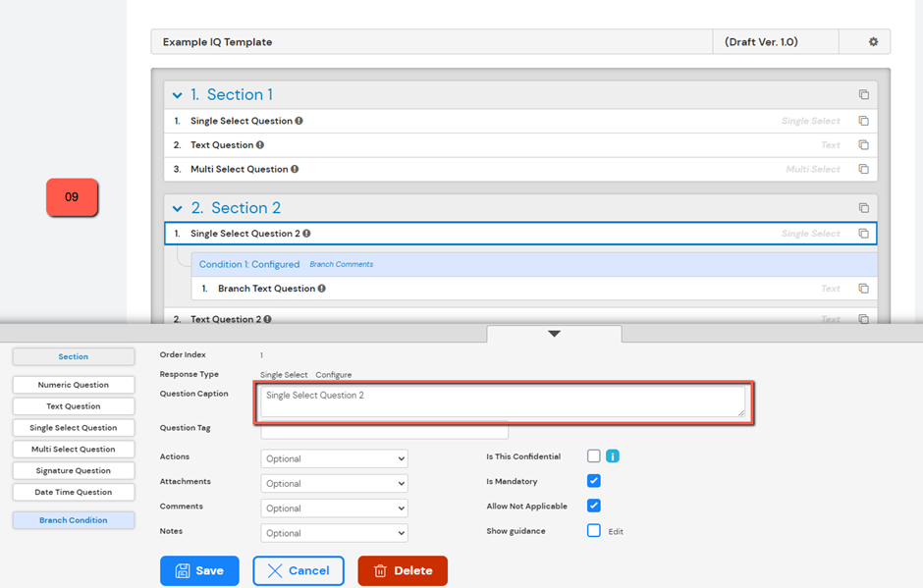923x588 pixels.
Task: Toggle the Show guidance checkbox
Action: tap(593, 531)
